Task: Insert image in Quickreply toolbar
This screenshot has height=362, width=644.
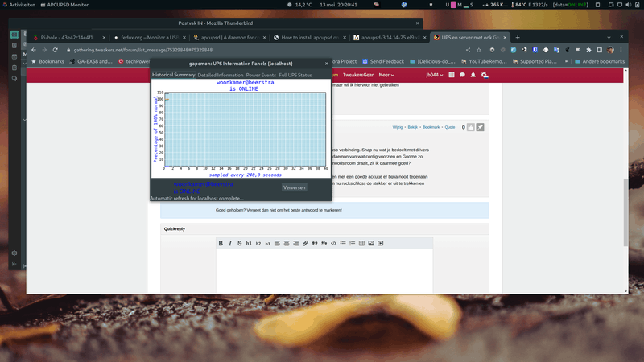Action: pyautogui.click(x=371, y=244)
